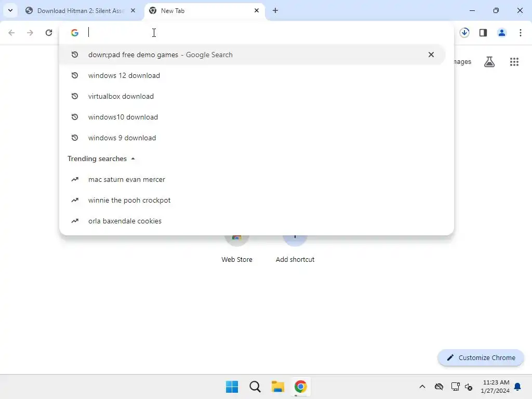Viewport: 532px width, 399px height.
Task: Open the downloads icon in toolbar
Action: coord(464,33)
